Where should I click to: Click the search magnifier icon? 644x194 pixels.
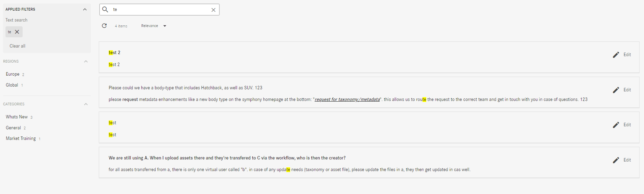(105, 10)
